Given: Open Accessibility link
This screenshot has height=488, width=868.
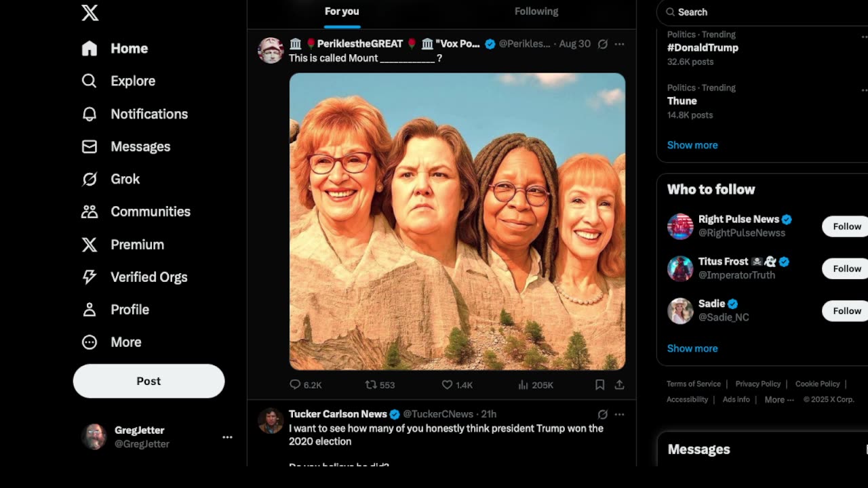Looking at the screenshot, I should tap(687, 400).
